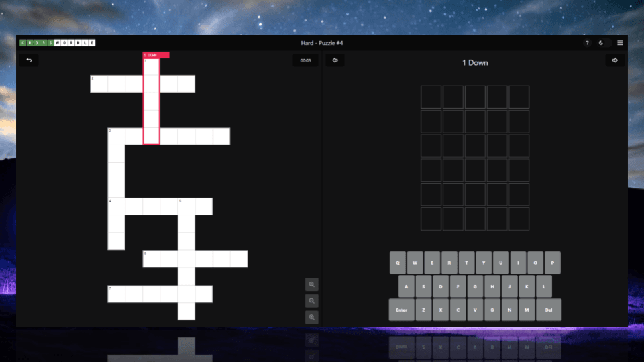
Task: Click first tile of top guess row
Action: point(431,97)
